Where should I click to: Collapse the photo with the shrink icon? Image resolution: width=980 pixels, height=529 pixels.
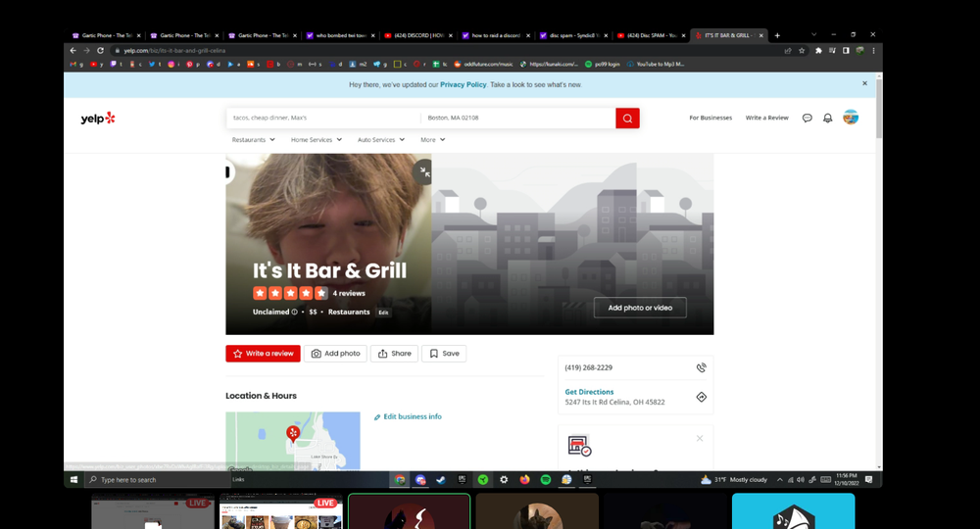tap(422, 172)
